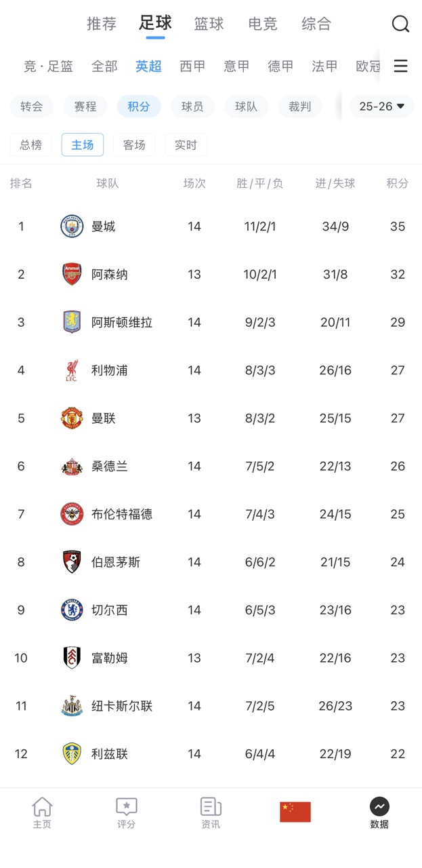Switch standings to 客场 away
This screenshot has width=422, height=868.
(134, 145)
